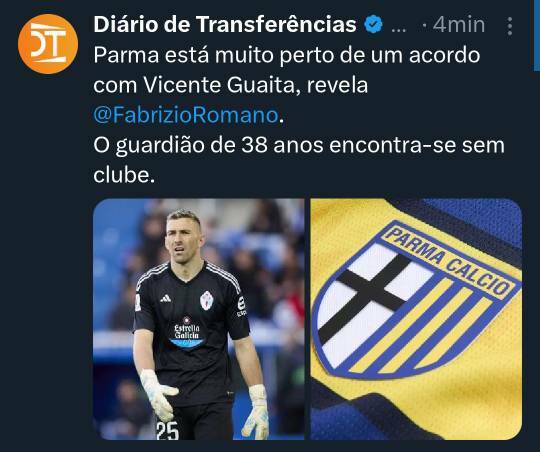The image size is (540, 452).
Task: Open the orange DT profile avatar
Action: click(x=48, y=44)
